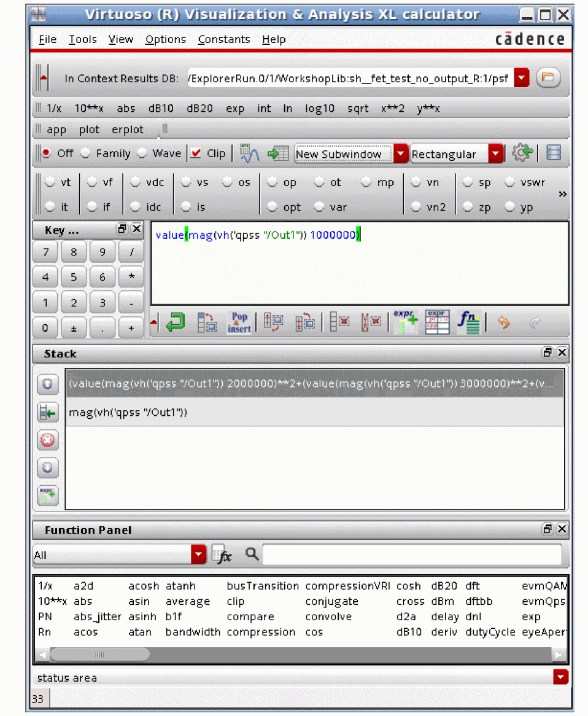Select the idc radio button
Viewport: 588px width, 716px height.
tap(135, 206)
